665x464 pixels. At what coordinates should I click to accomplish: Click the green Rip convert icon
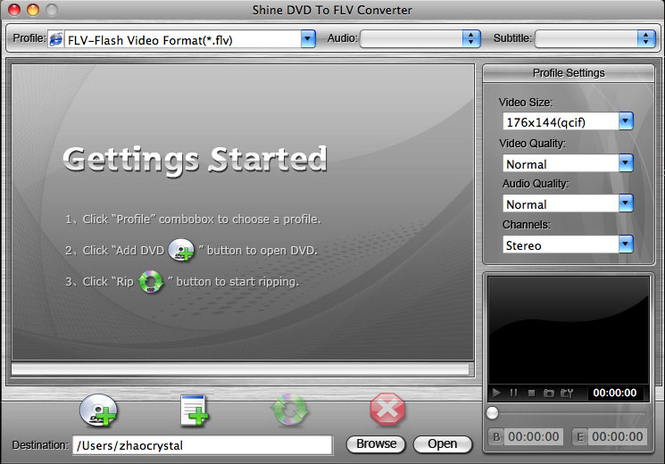[289, 410]
